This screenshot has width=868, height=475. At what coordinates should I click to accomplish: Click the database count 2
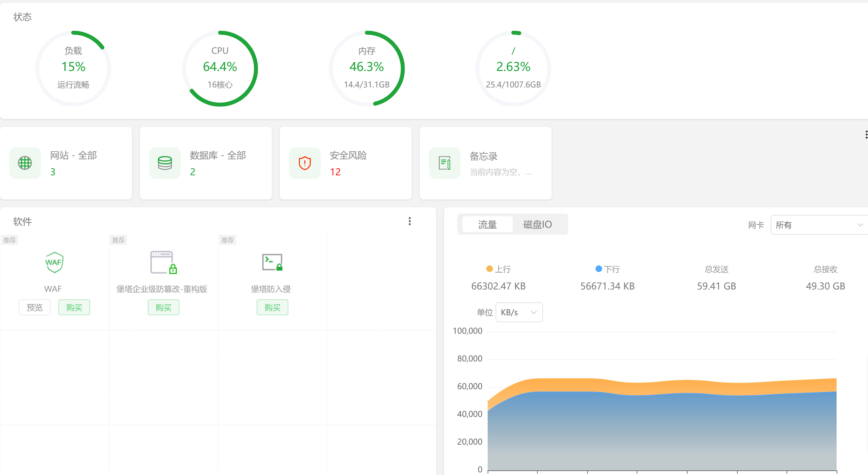(192, 172)
